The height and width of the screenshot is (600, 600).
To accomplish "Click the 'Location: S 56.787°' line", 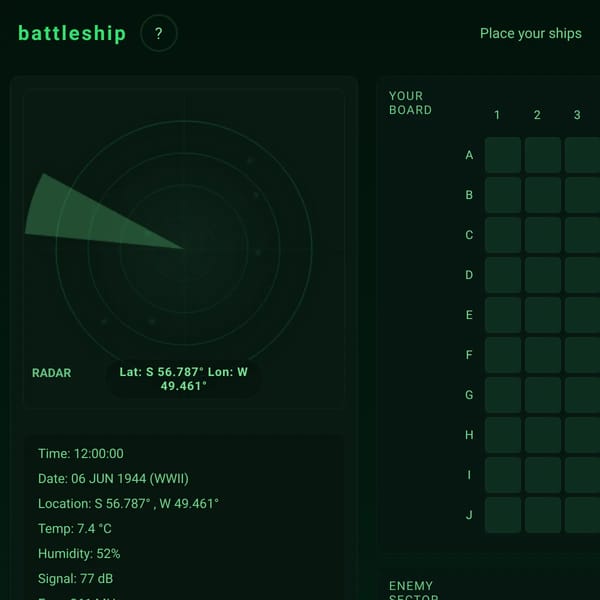I will (129, 504).
